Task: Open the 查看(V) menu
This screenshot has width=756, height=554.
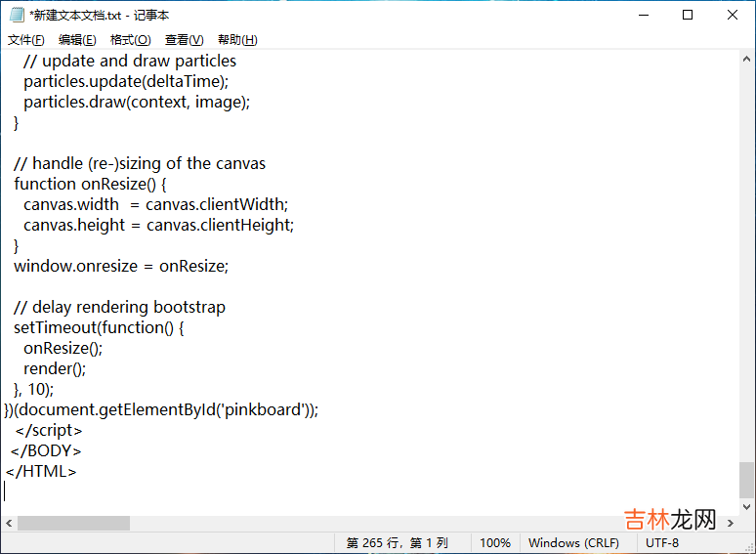Action: [x=184, y=40]
